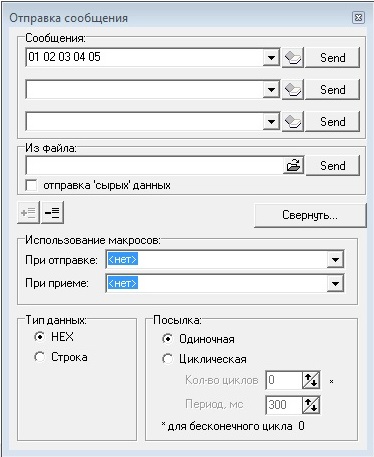
Task: Select Циклическая sending mode
Action: 167,359
